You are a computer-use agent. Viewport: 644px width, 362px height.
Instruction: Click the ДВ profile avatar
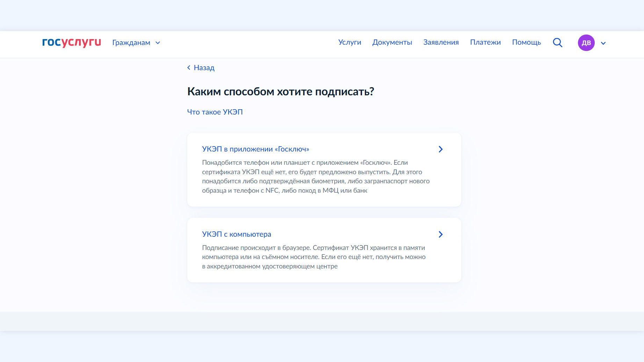[586, 43]
